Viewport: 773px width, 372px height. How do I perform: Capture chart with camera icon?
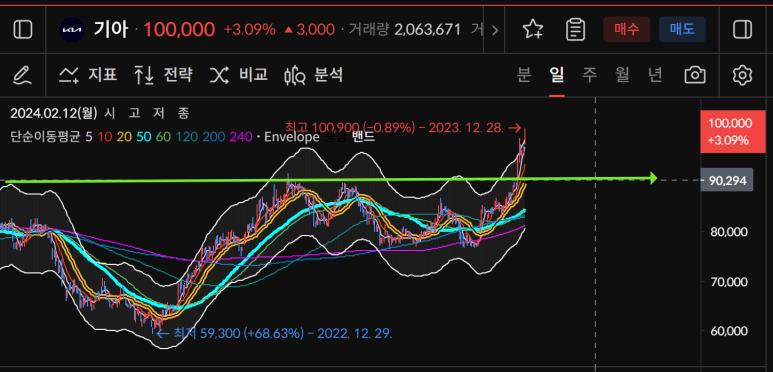(x=695, y=75)
